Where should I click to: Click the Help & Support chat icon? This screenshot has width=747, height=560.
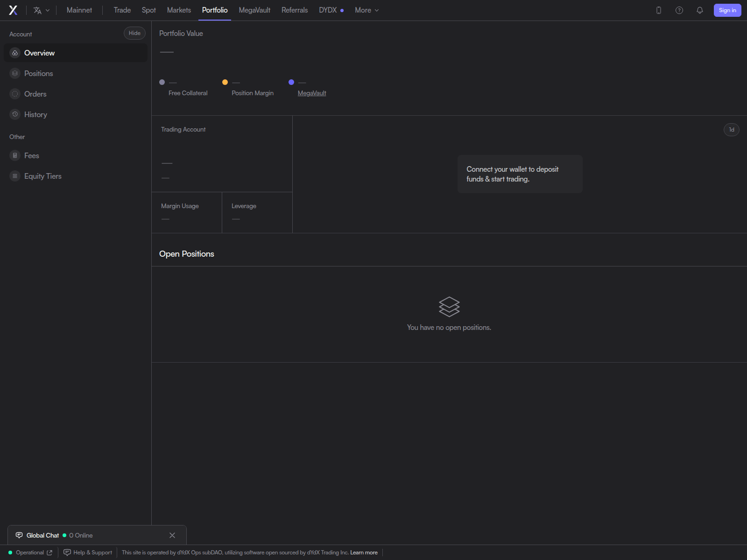click(x=67, y=553)
